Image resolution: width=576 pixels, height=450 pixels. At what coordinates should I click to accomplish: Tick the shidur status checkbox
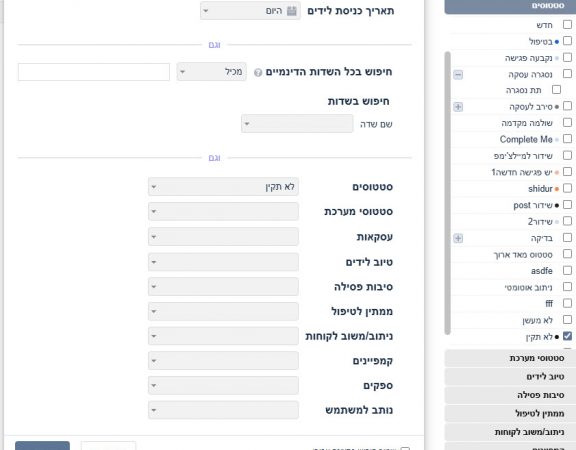[x=567, y=188]
